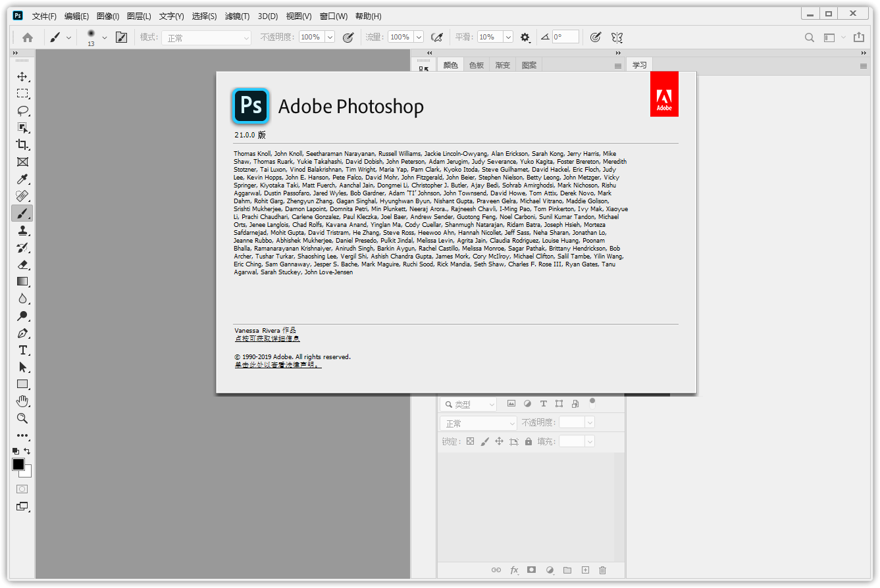The width and height of the screenshot is (880, 588).
Task: Select the Move tool
Action: [x=22, y=76]
